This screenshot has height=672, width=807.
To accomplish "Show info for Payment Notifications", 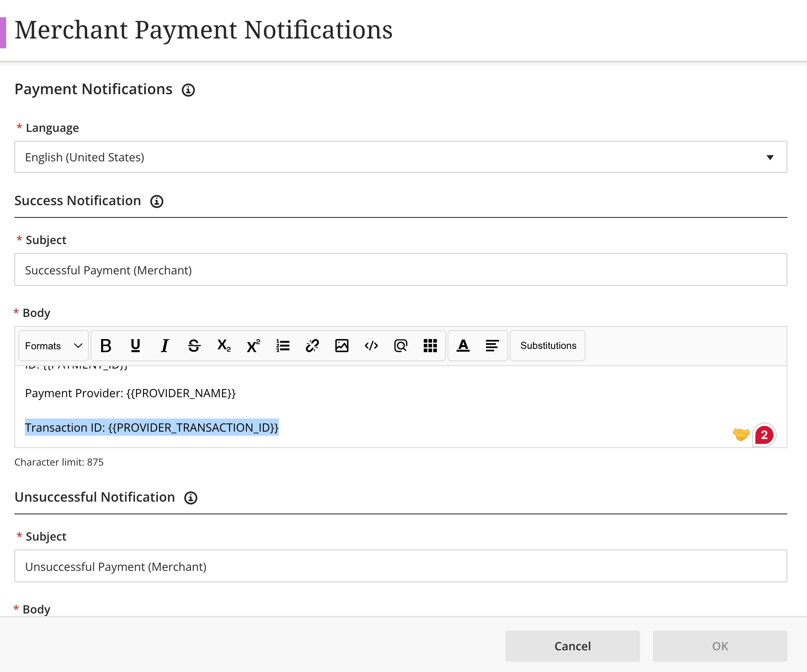I will pos(188,90).
